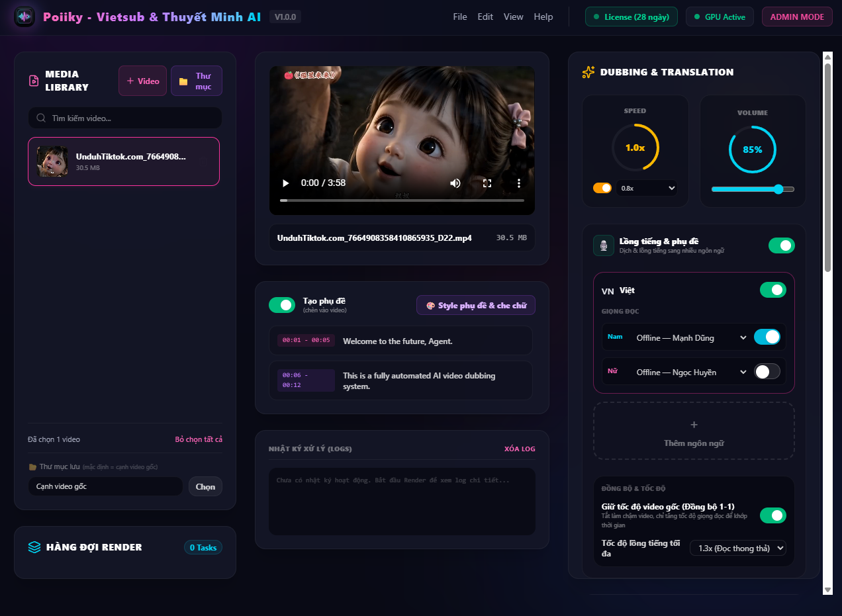Click the logs text area
The width and height of the screenshot is (842, 616).
pyautogui.click(x=402, y=502)
